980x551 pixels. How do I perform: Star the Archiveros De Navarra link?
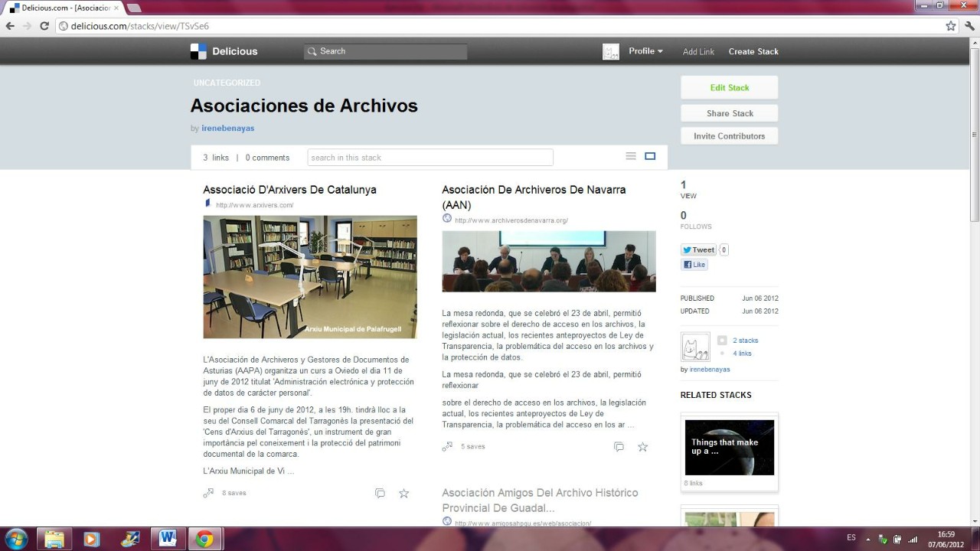tap(642, 447)
